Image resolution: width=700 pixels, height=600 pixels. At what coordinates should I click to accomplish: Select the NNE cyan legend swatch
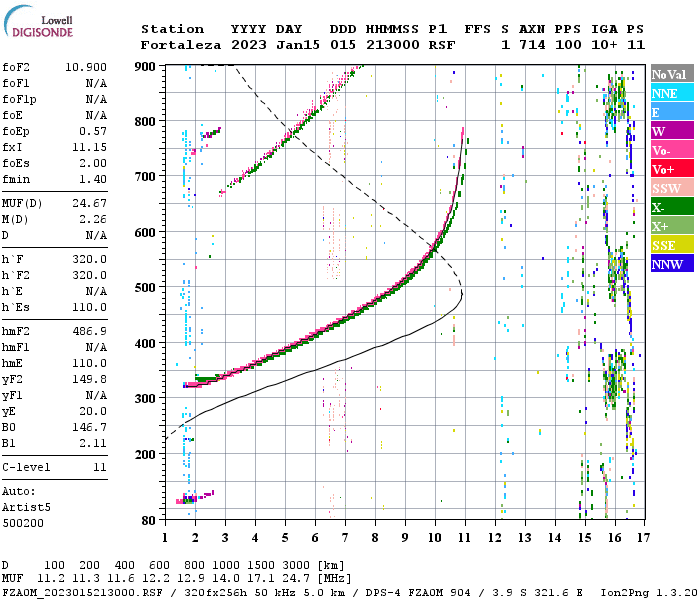point(672,93)
